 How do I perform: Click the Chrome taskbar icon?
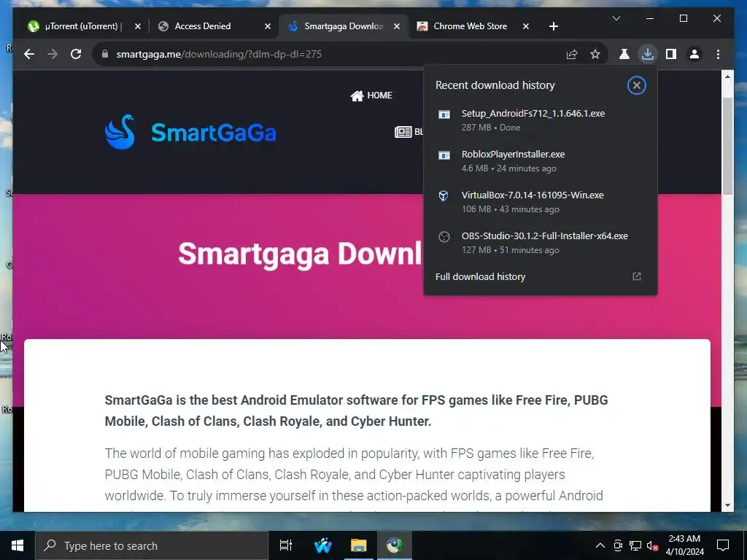click(394, 545)
